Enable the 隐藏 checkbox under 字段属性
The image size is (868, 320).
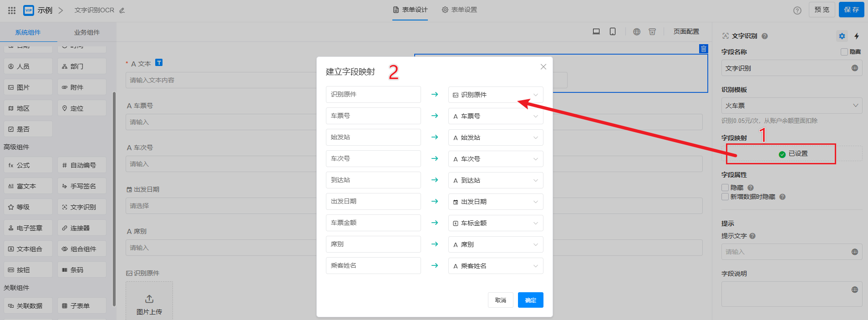click(725, 188)
